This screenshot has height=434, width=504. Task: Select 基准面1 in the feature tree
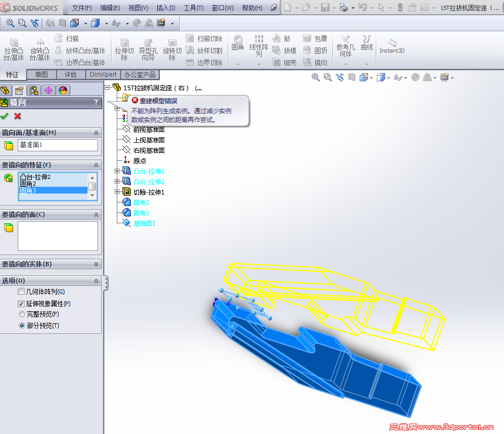click(144, 223)
